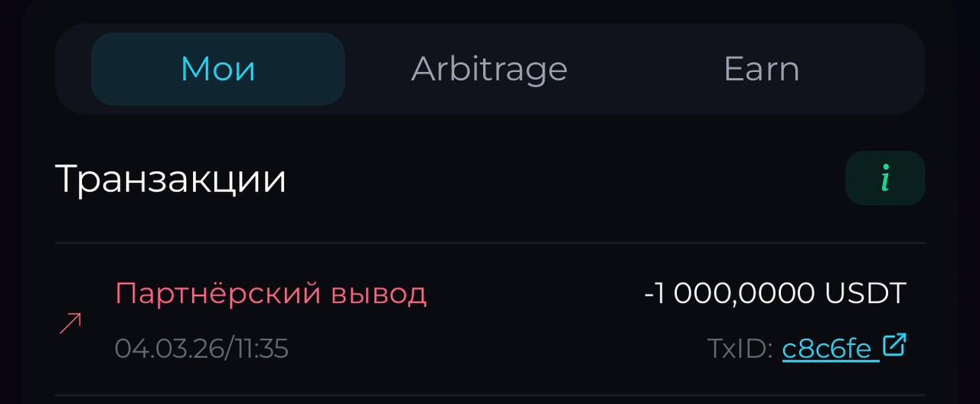Viewport: 980px width, 404px height.
Task: Click the Партнёрский вывод transaction title
Action: [x=271, y=293]
